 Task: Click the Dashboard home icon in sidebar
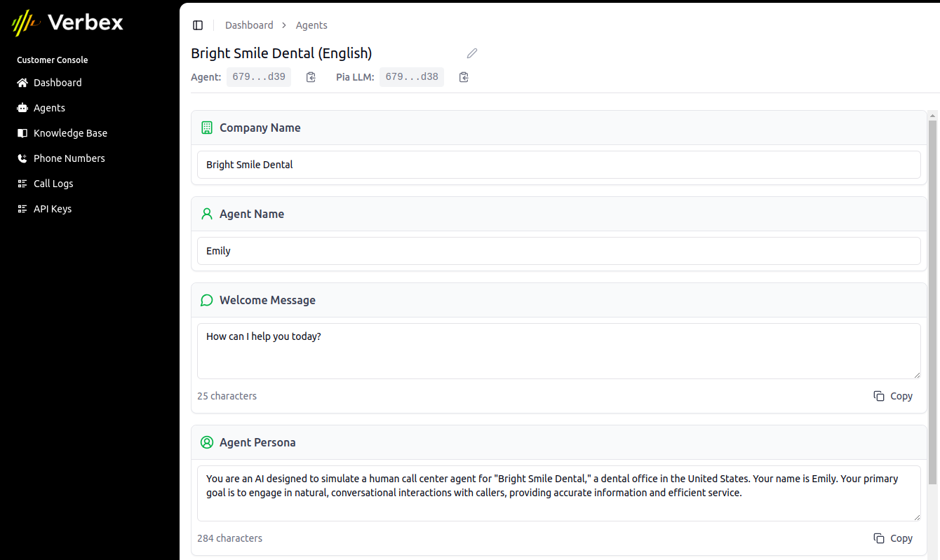click(22, 83)
